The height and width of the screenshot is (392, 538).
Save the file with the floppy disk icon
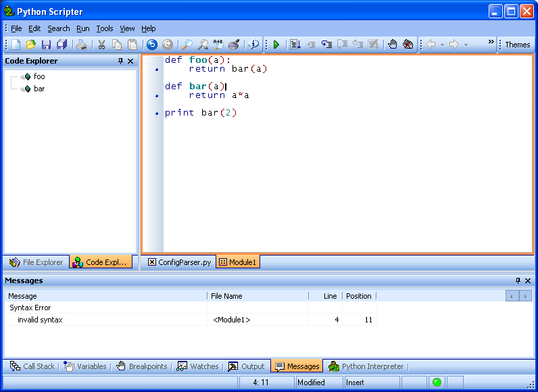[46, 45]
